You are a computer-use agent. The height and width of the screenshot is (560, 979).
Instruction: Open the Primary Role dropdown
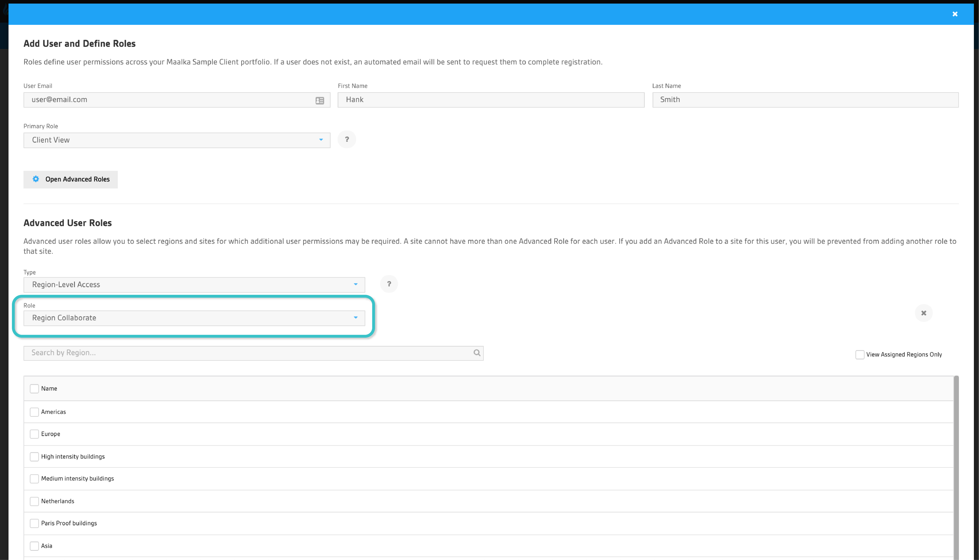coord(177,140)
